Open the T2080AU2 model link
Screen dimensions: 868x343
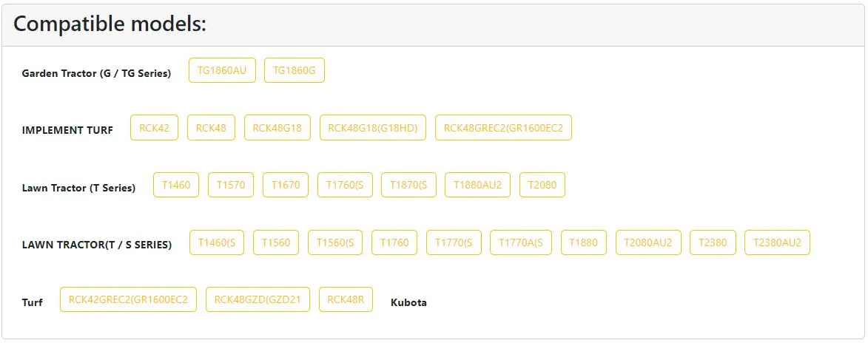(648, 242)
